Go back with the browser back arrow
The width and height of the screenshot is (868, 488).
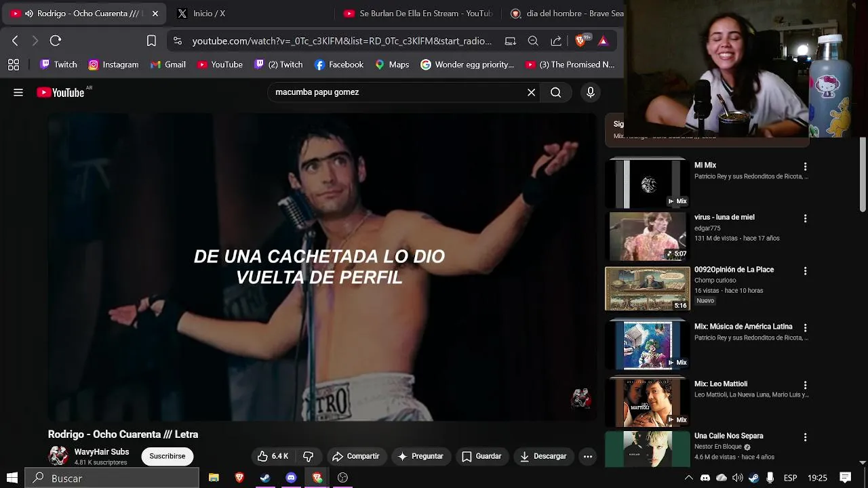click(15, 41)
